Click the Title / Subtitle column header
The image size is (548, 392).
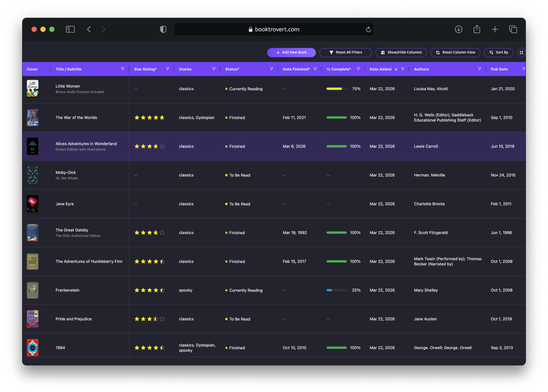[69, 69]
